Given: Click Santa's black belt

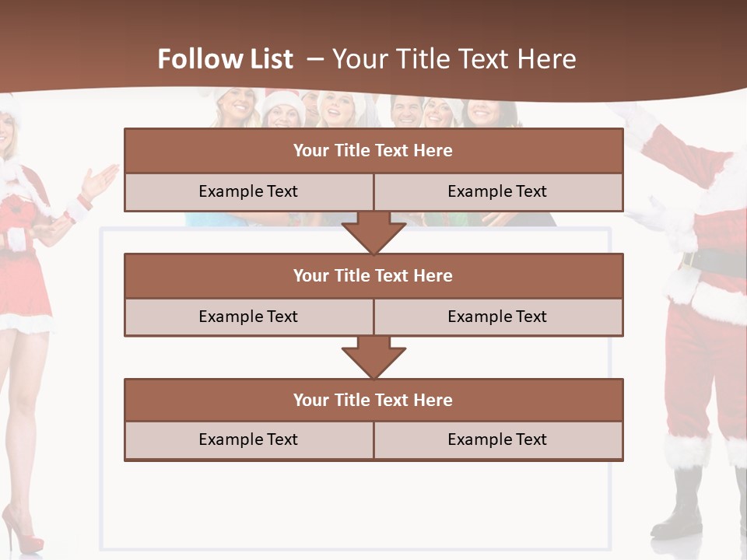Looking at the screenshot, I should click(712, 263).
